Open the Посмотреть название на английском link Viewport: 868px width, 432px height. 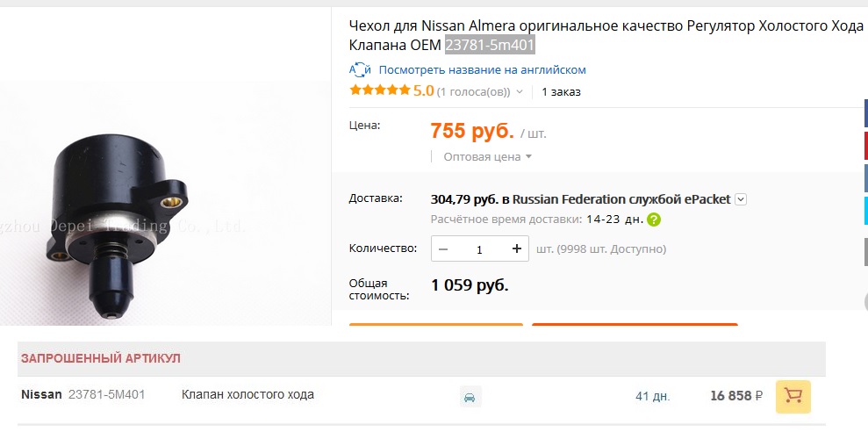[483, 69]
